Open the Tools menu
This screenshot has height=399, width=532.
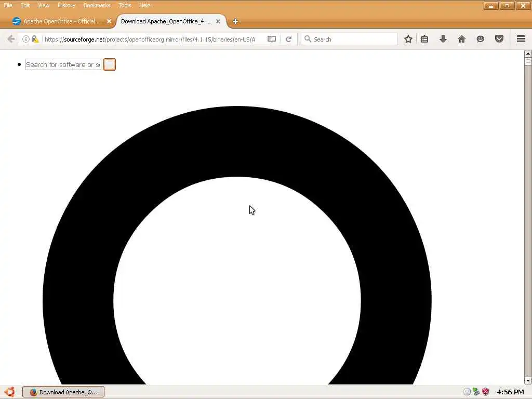[x=125, y=5]
